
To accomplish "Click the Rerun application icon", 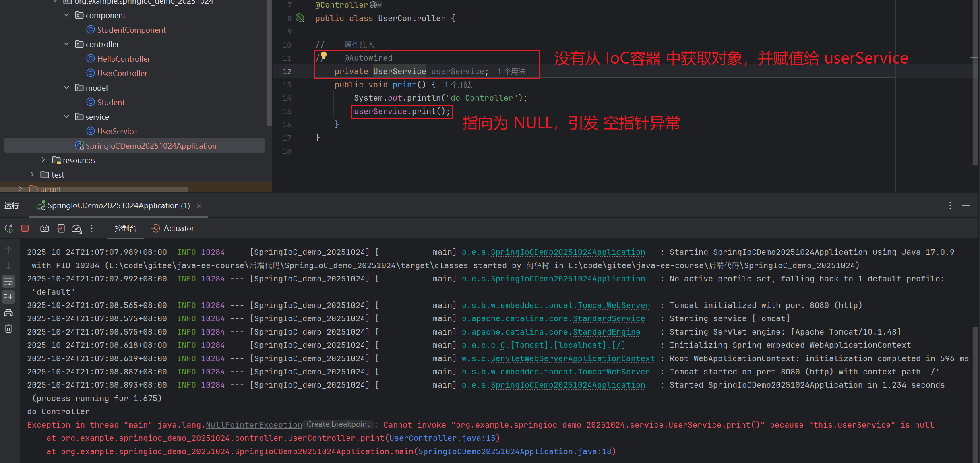I will [9, 229].
